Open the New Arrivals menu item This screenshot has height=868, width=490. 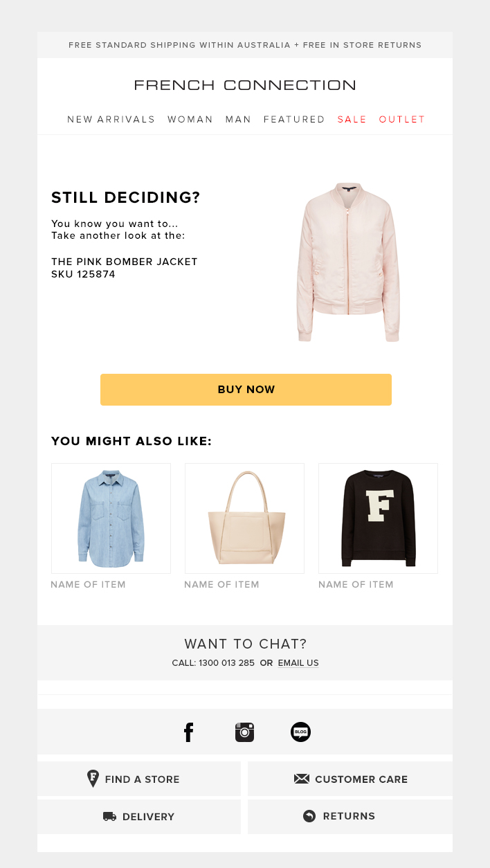(111, 120)
